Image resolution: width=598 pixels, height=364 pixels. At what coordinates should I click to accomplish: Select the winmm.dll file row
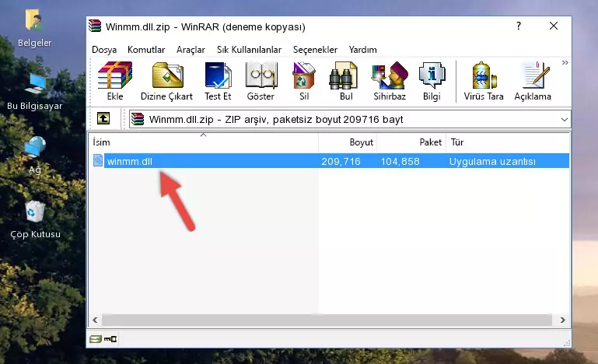click(x=330, y=161)
